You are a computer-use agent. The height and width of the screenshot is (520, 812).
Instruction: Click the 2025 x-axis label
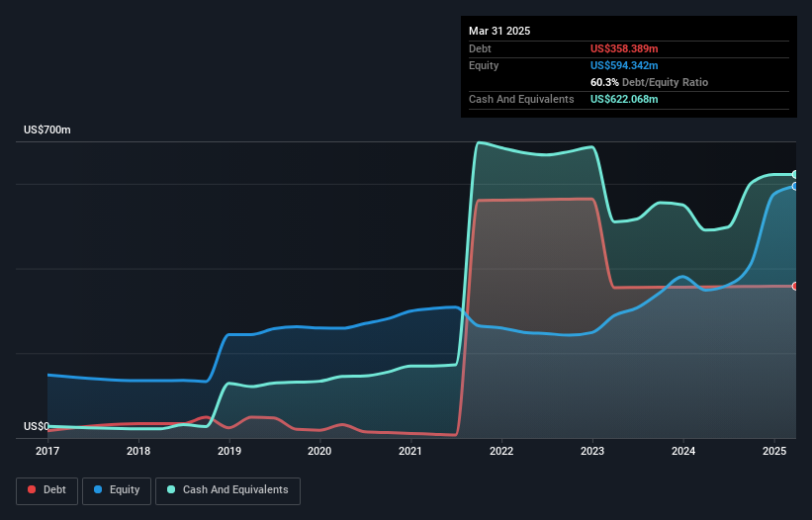[x=774, y=451]
